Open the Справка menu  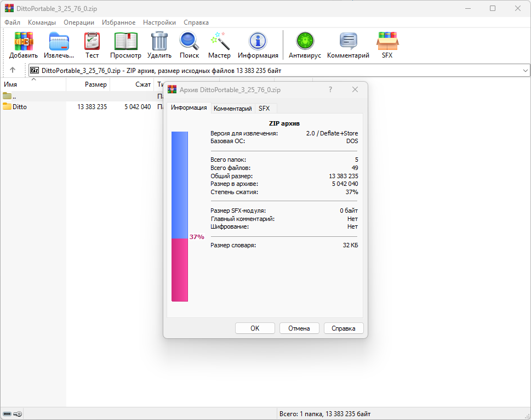coord(196,22)
